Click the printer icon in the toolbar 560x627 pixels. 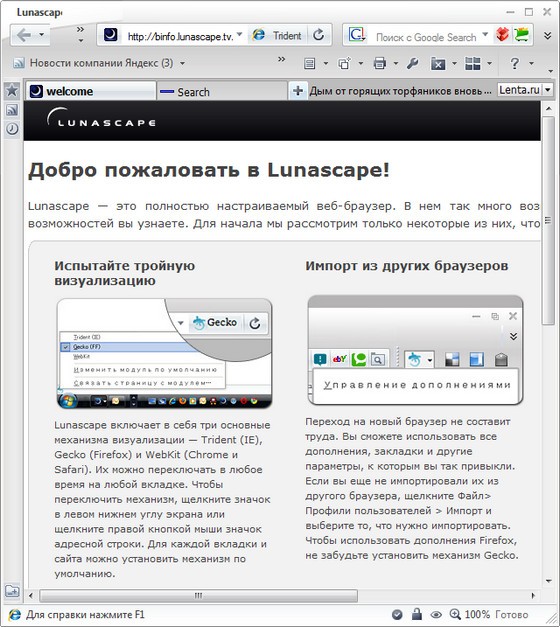[x=380, y=63]
